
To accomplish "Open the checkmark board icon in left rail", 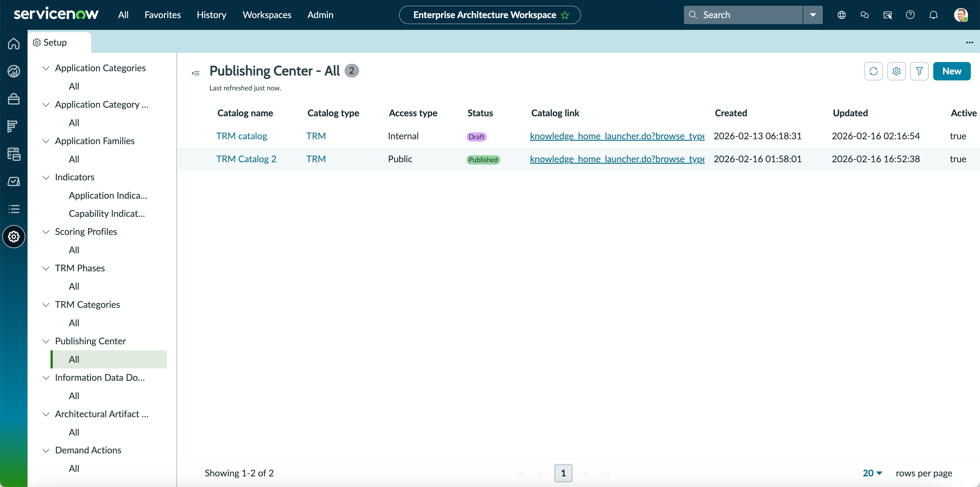I will 14,182.
